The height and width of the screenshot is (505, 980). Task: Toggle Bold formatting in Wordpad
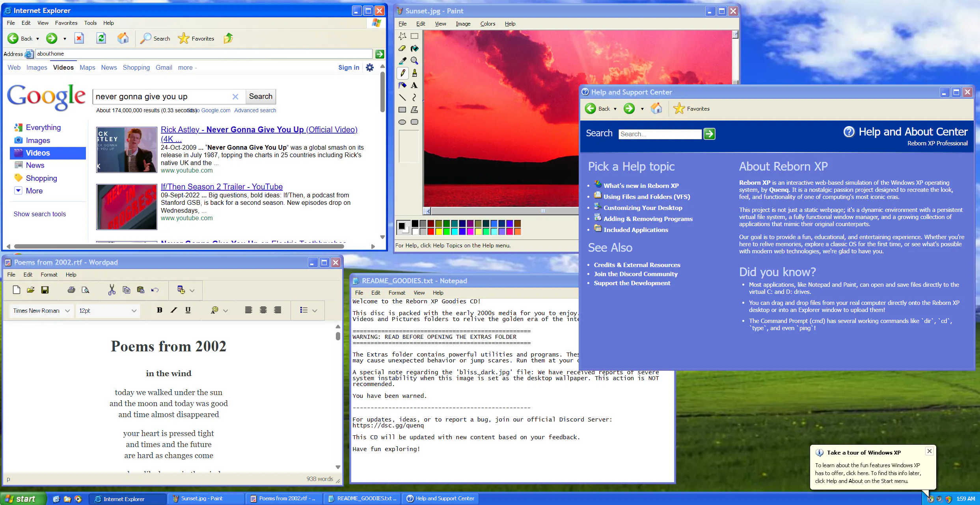pyautogui.click(x=160, y=310)
